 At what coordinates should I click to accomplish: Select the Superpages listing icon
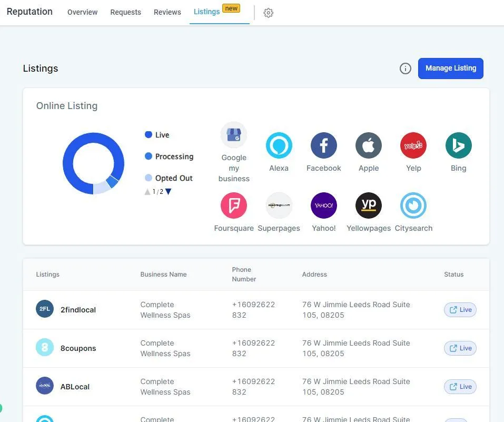click(x=279, y=205)
